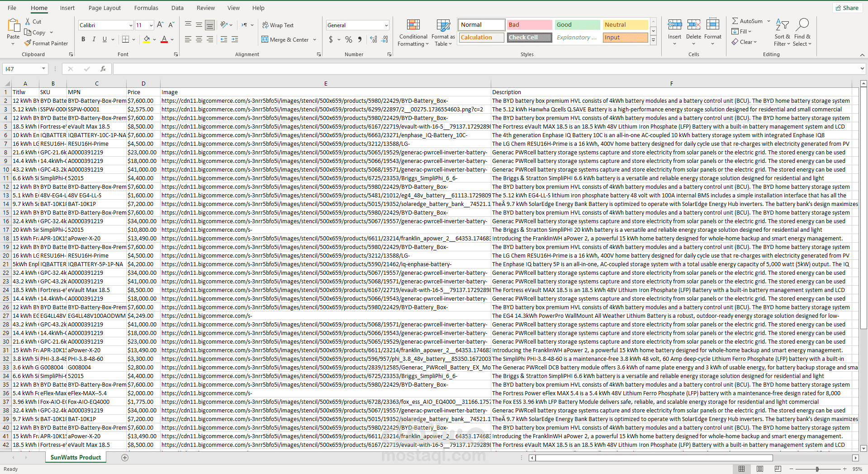Image resolution: width=868 pixels, height=474 pixels.
Task: Decrease the cell indent
Action: point(224,39)
